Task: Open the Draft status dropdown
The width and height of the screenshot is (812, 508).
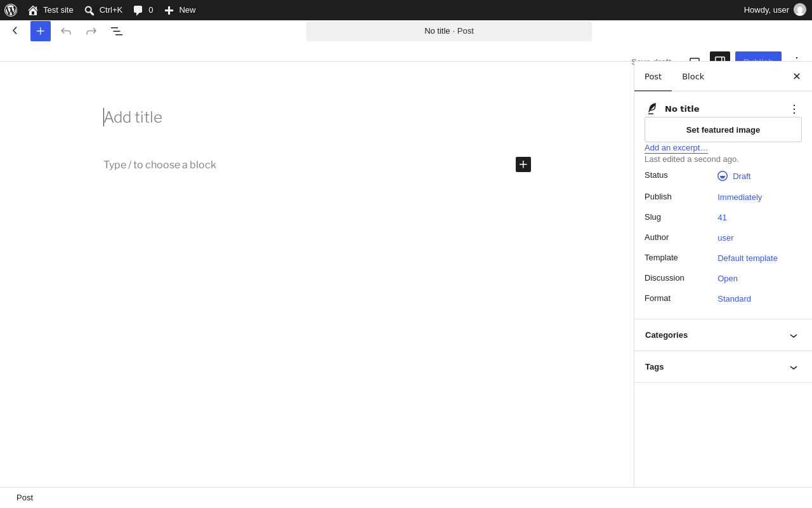Action: point(734,176)
